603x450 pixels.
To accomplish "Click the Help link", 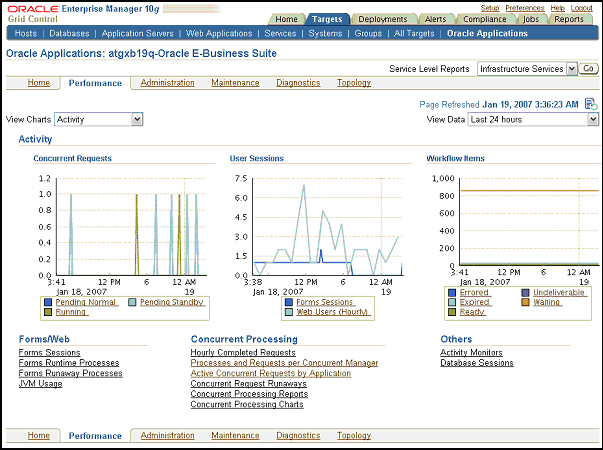I will [557, 8].
